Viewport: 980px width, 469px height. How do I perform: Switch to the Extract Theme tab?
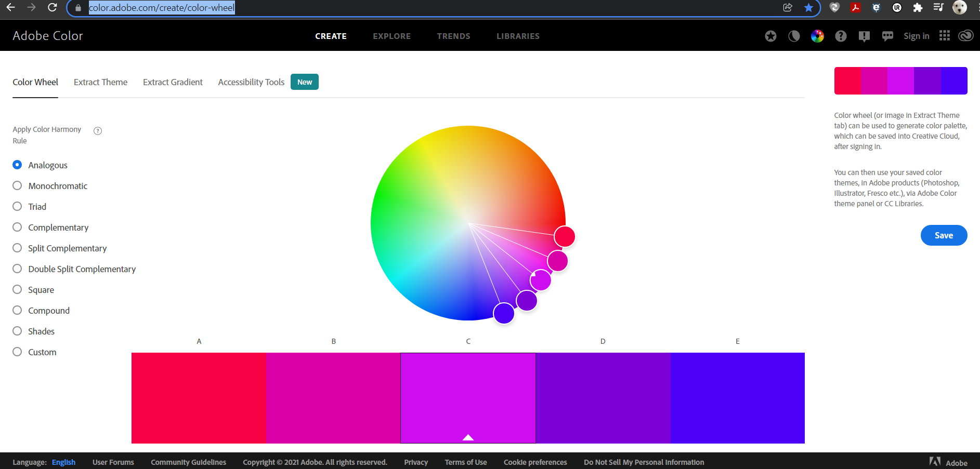[100, 82]
